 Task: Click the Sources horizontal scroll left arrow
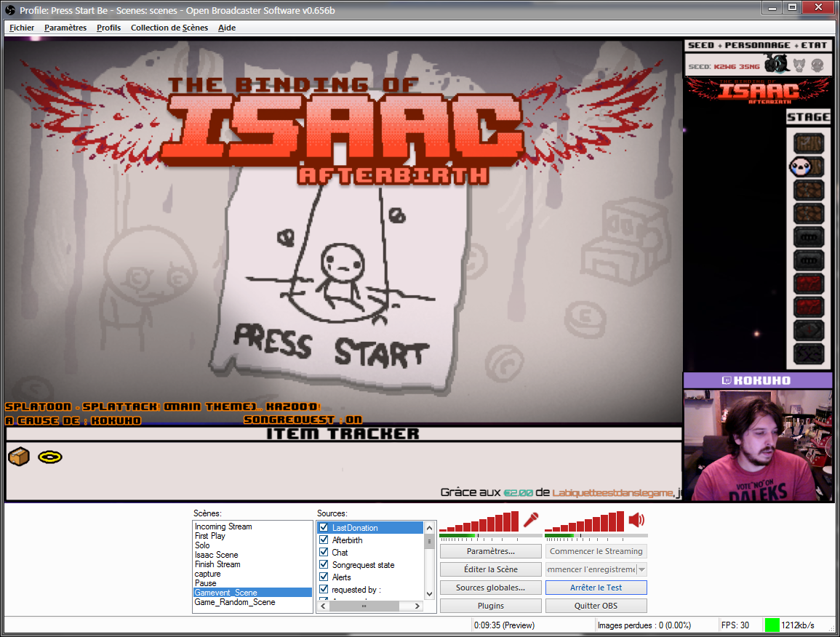(323, 606)
